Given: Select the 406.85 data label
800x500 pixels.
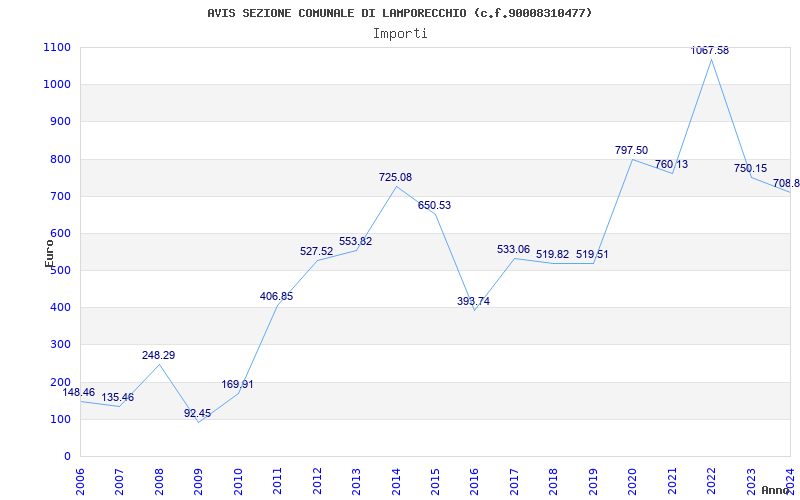Looking at the screenshot, I should [x=277, y=296].
